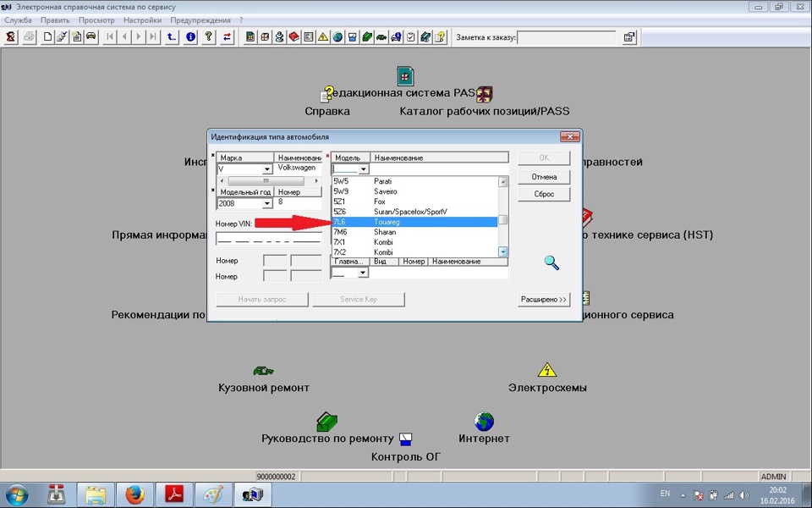Click the OK button in the dialog

click(x=544, y=157)
